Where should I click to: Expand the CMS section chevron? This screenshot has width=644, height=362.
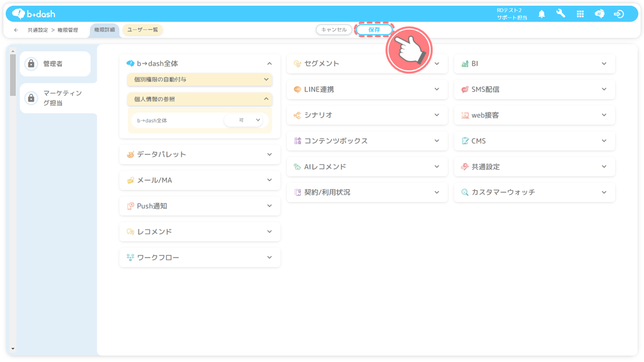click(604, 141)
